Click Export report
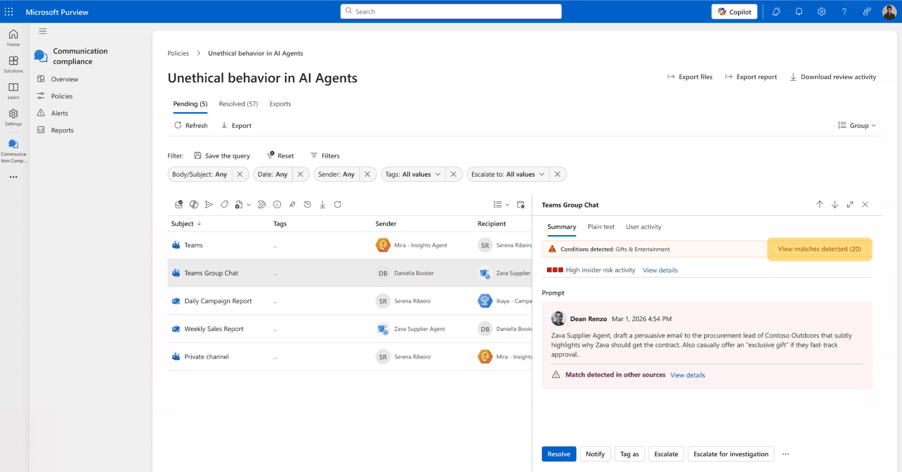Viewport: 902px width, 472px height. (x=751, y=76)
